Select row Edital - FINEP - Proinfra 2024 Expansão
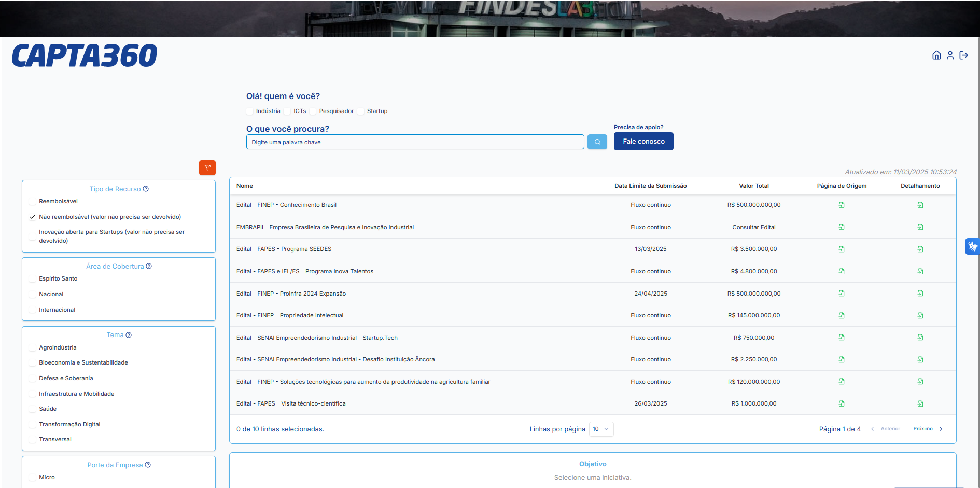 coord(593,294)
